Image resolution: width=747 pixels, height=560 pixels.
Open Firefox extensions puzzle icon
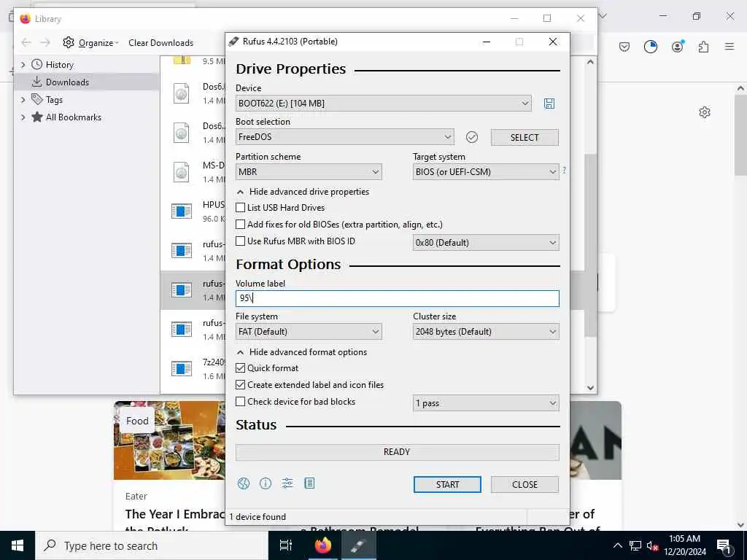click(x=704, y=47)
